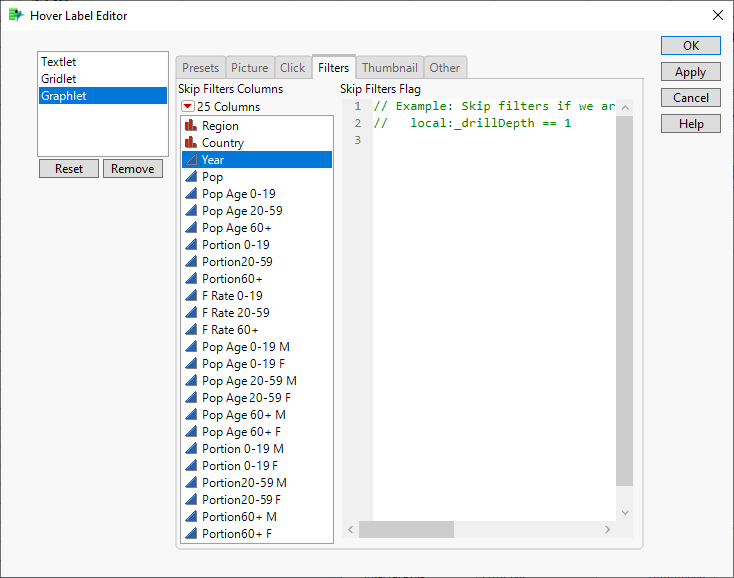The height and width of the screenshot is (578, 734).
Task: Open the Thumbnail tab
Action: (389, 68)
